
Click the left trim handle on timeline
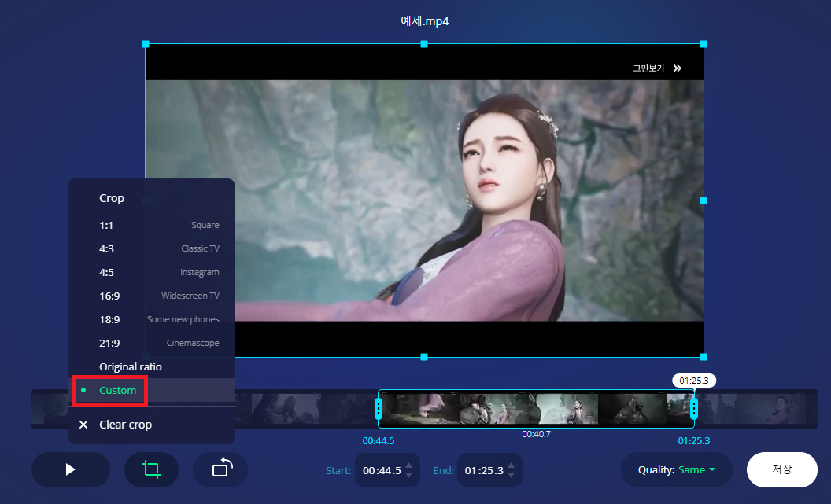pyautogui.click(x=379, y=409)
